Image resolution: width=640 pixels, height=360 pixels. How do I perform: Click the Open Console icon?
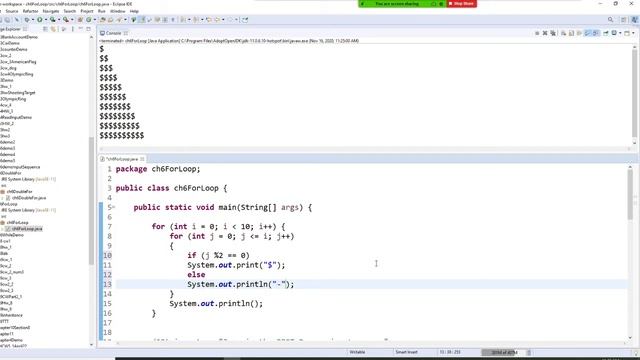(627, 33)
